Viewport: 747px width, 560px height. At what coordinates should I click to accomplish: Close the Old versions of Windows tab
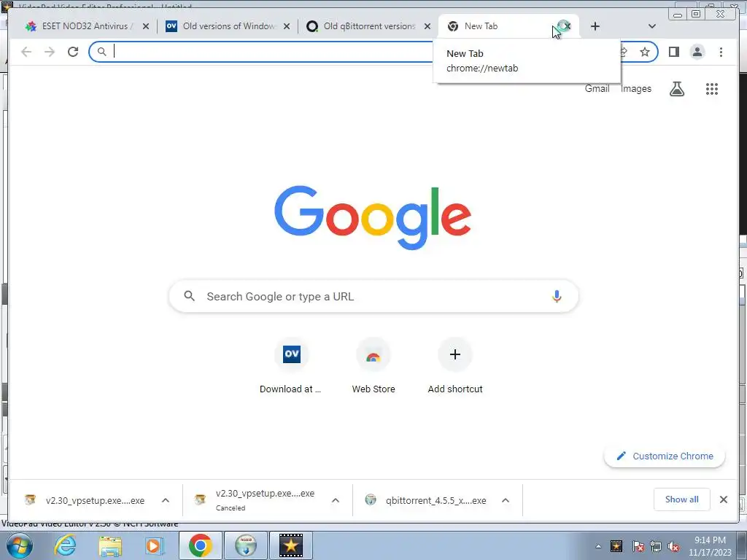(287, 26)
